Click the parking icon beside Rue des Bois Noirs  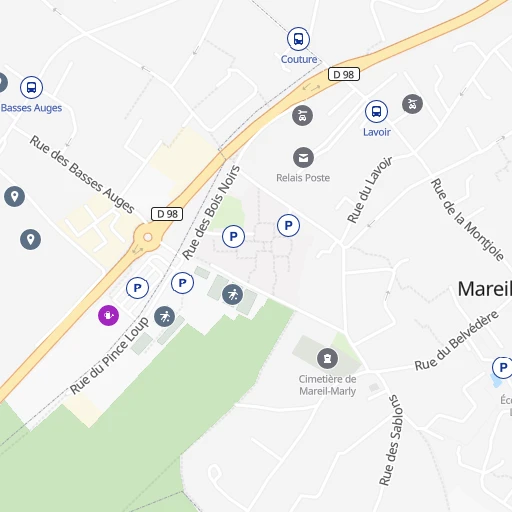pos(233,236)
